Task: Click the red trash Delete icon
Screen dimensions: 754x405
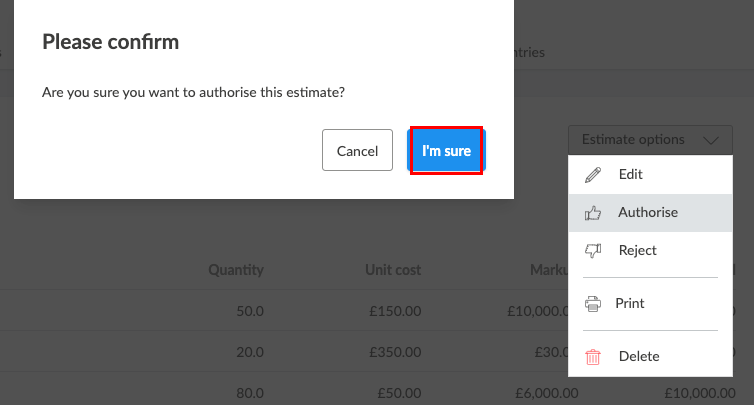Action: (593, 357)
